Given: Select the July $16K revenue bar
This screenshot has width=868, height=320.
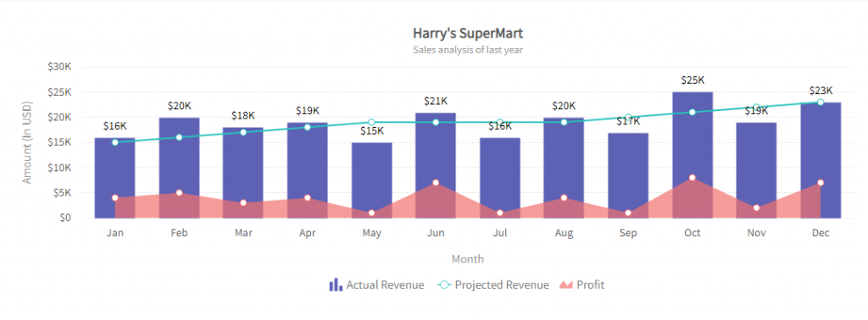Looking at the screenshot, I should pyautogui.click(x=500, y=178).
